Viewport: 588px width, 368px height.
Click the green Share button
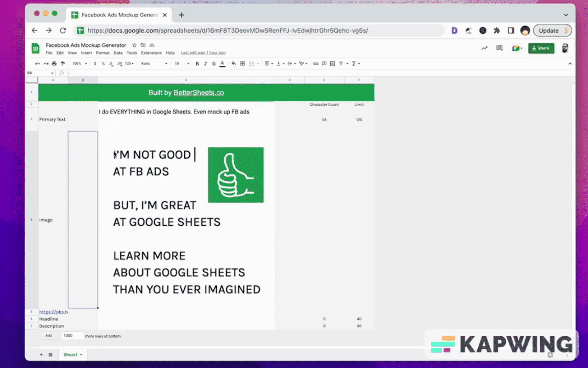pos(541,48)
